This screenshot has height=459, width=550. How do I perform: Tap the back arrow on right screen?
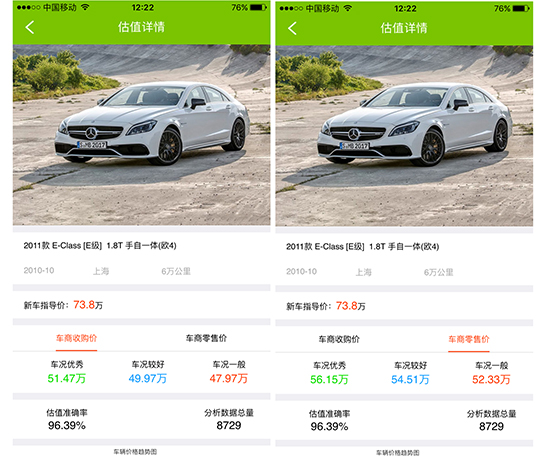click(292, 28)
